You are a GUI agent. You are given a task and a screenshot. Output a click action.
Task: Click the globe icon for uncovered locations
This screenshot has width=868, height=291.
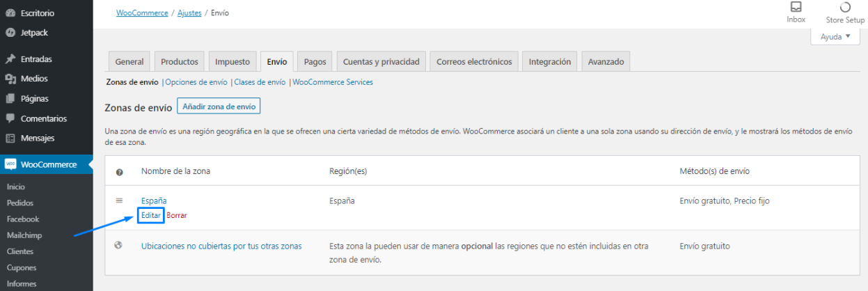coord(118,245)
